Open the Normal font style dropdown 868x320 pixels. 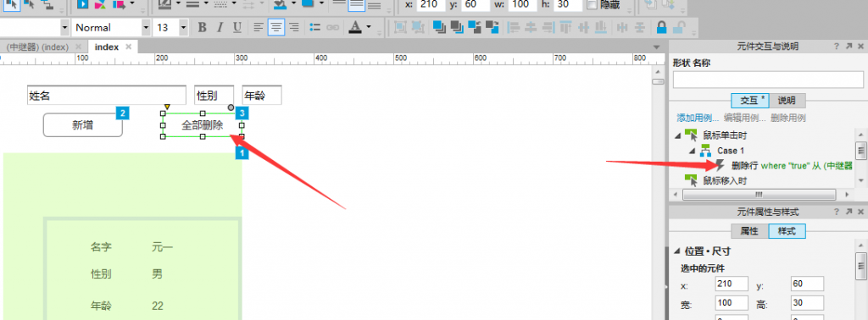click(x=146, y=28)
